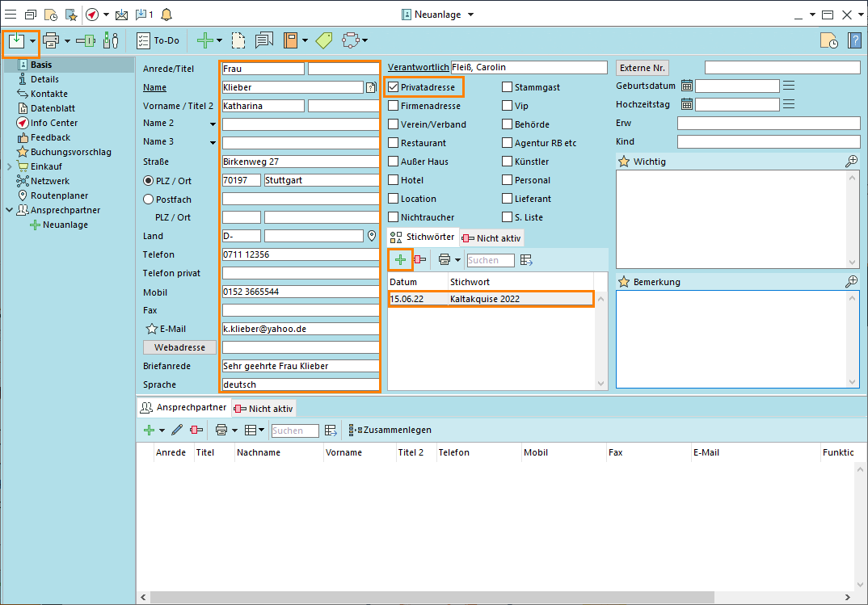Viewport: 868px width, 605px height.
Task: Open Routenplaner in the sidebar
Action: click(59, 195)
